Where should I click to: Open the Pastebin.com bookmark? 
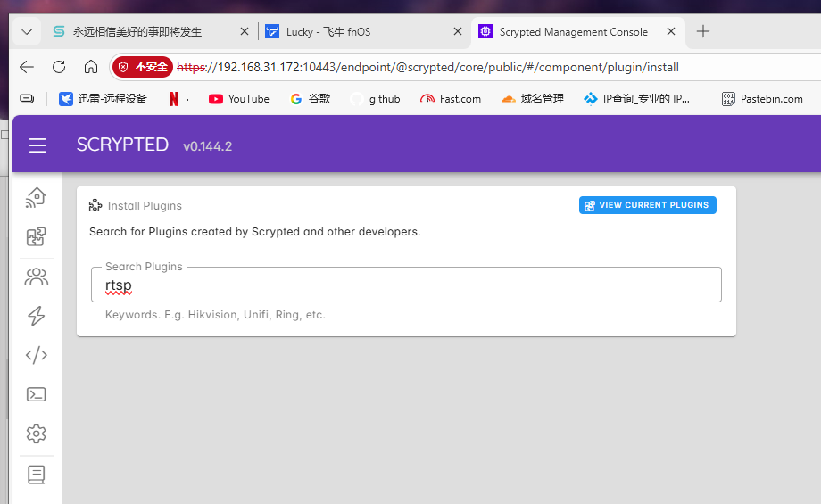(762, 99)
